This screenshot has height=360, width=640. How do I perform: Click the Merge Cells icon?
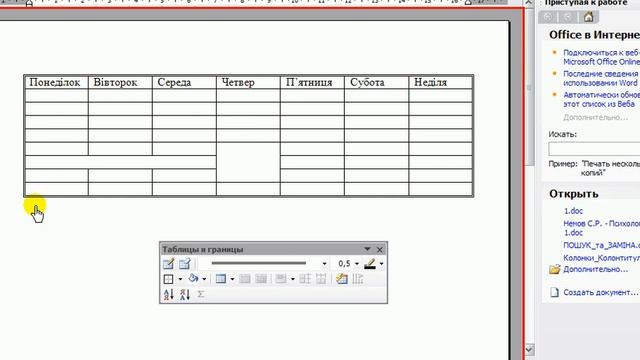click(244, 279)
